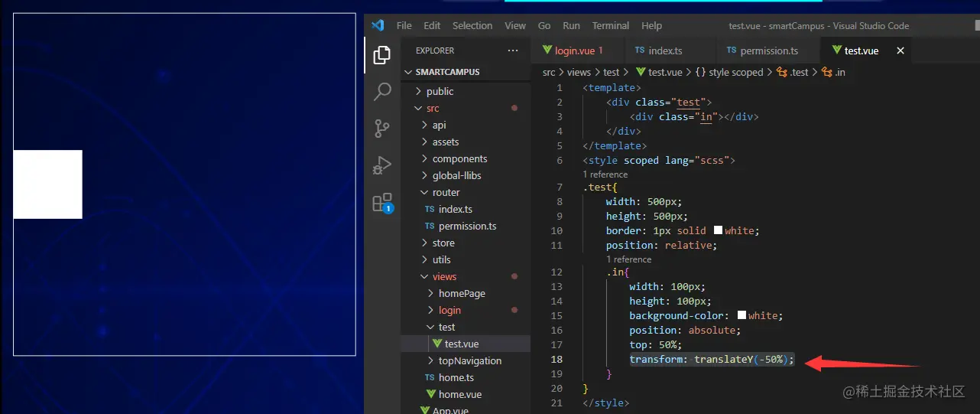Open Explorer more actions ellipsis
Viewport: 980px width, 414px height.
tap(512, 51)
